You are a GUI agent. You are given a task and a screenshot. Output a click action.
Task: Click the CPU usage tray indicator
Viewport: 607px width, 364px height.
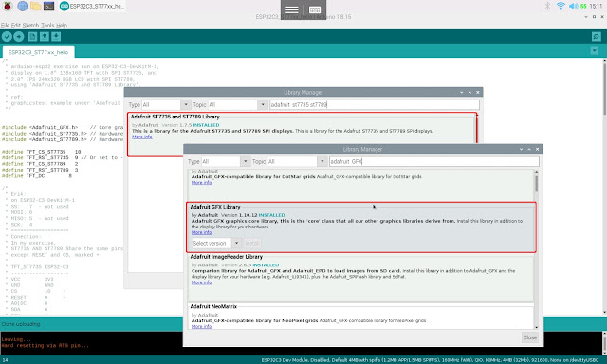click(583, 6)
